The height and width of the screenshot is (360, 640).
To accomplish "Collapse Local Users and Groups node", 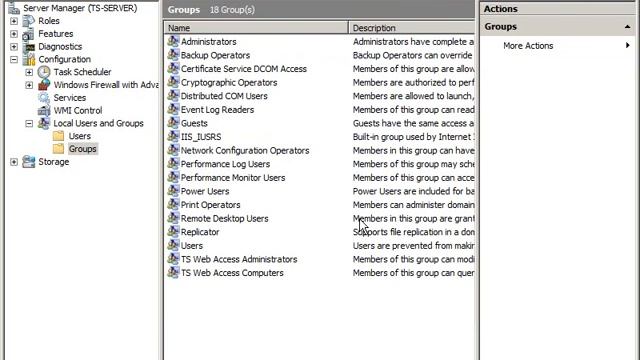I will coord(29,123).
